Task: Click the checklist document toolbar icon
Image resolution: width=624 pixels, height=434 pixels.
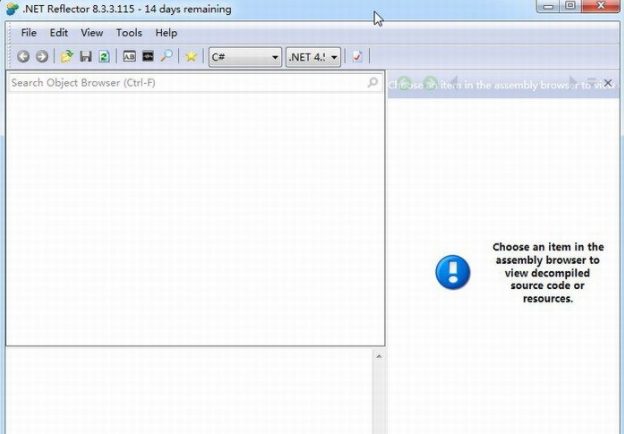Action: [357, 56]
